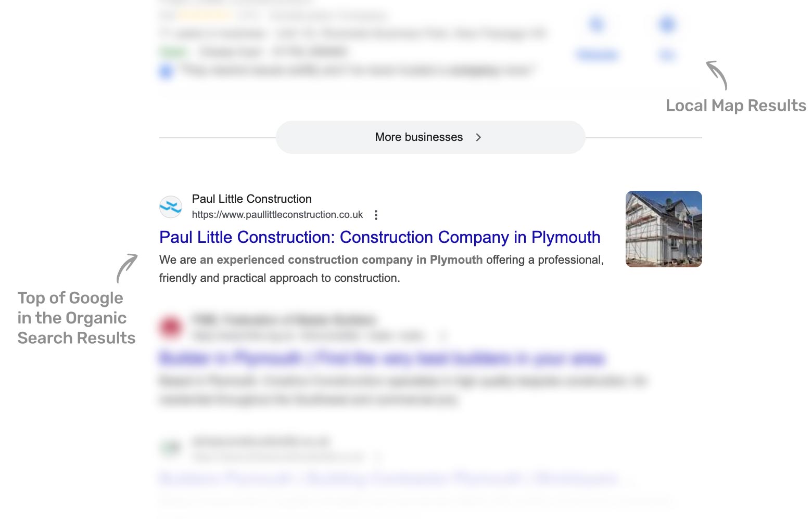
Task: Click the "Local Map Results" annotation label
Action: [x=735, y=106]
